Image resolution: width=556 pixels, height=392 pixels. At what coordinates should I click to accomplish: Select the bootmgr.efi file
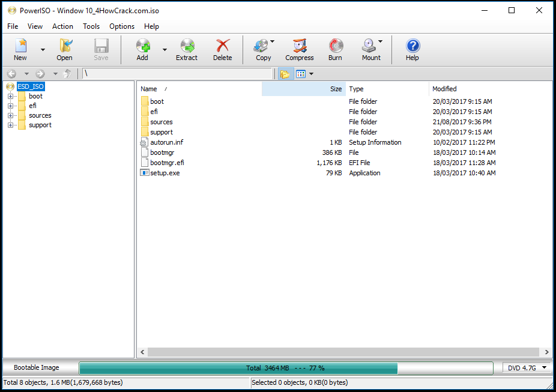coord(167,163)
